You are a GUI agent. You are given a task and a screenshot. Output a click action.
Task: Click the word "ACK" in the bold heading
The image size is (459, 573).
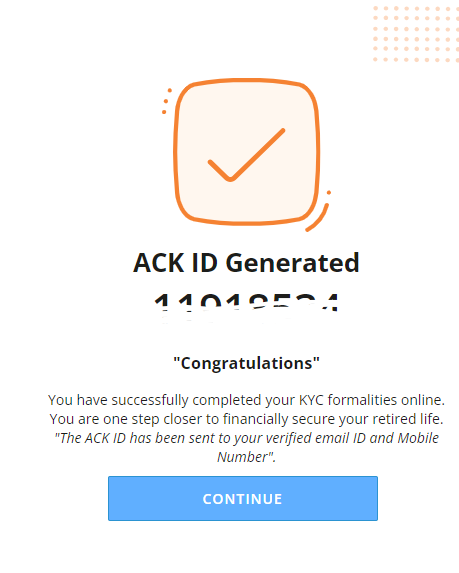point(159,263)
